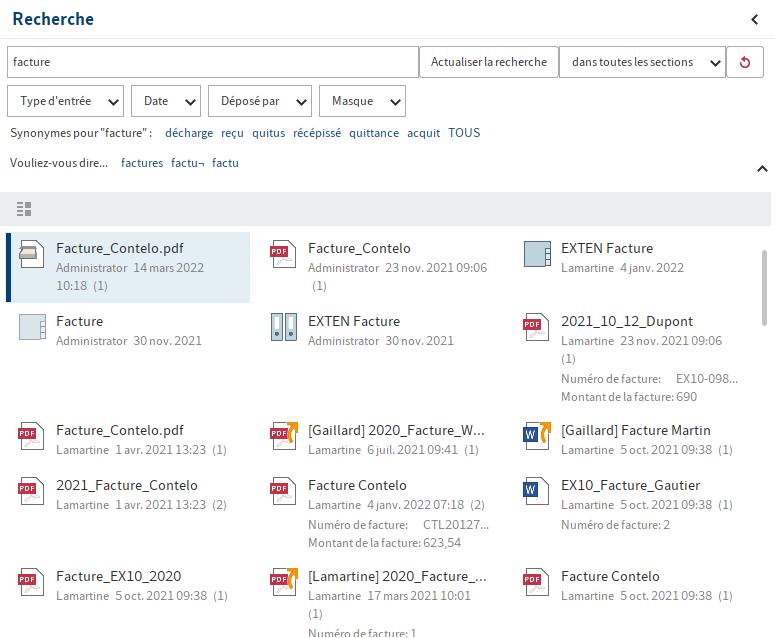Open the Type d'entrée filter dropdown
This screenshot has width=775, height=638.
point(65,101)
